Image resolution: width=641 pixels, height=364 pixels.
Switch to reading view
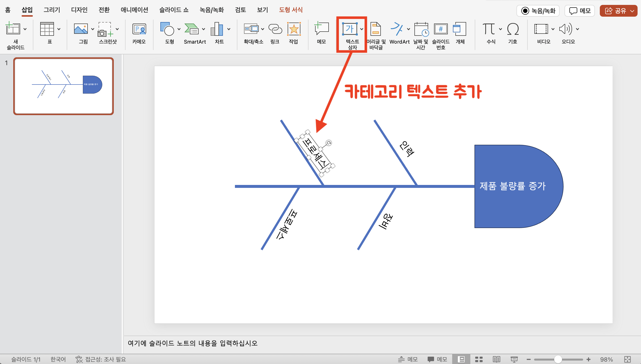(496, 359)
